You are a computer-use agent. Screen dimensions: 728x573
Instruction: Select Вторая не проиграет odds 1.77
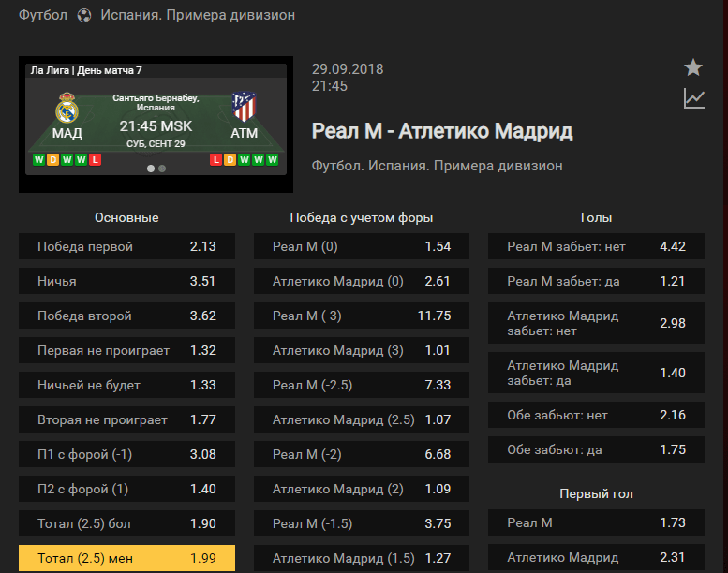126,419
